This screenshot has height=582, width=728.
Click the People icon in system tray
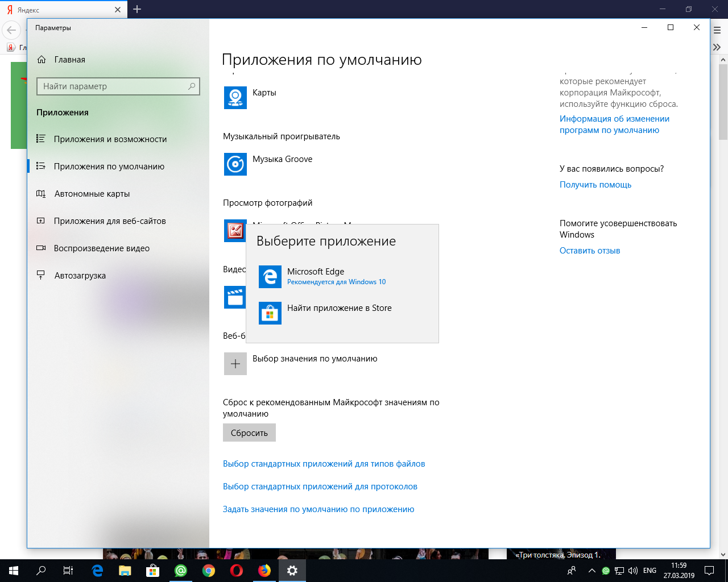coord(572,571)
